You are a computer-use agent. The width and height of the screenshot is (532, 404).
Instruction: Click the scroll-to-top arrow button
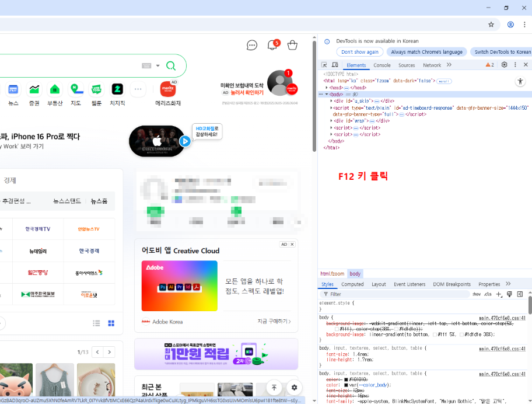coord(274,388)
